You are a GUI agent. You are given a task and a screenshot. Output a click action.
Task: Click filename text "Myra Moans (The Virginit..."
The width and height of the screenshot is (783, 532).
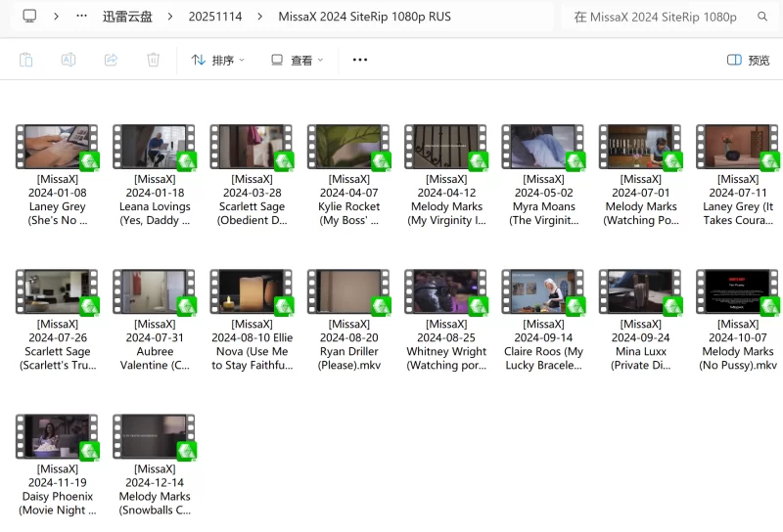544,213
